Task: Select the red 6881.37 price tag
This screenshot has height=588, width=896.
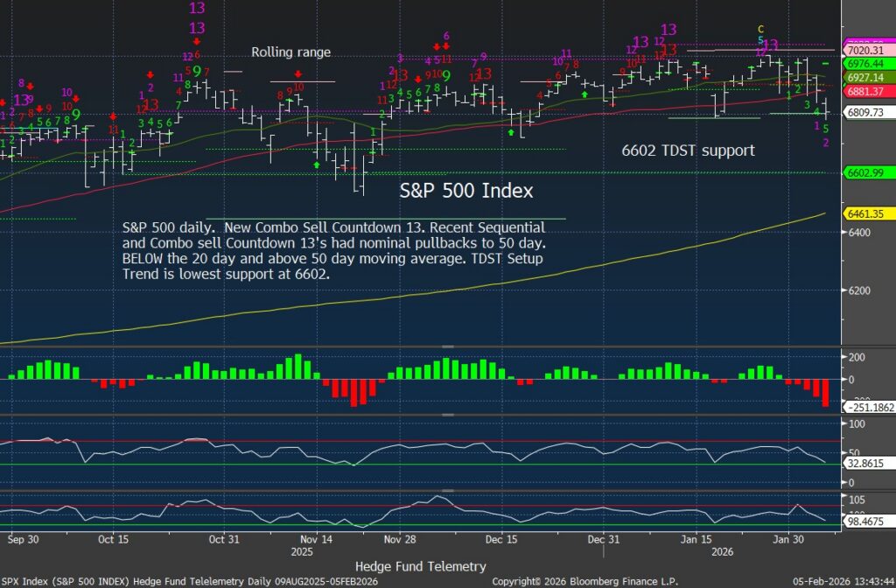Action: tap(865, 90)
